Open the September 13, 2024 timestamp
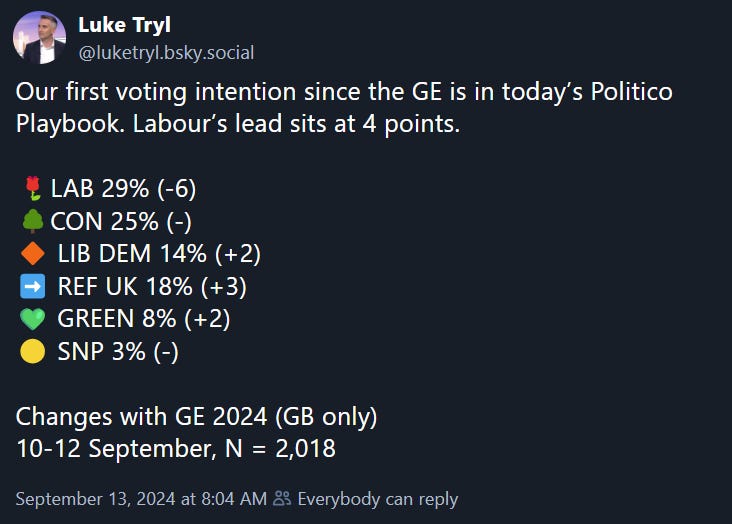Viewport: 732px width, 524px height. [x=141, y=498]
